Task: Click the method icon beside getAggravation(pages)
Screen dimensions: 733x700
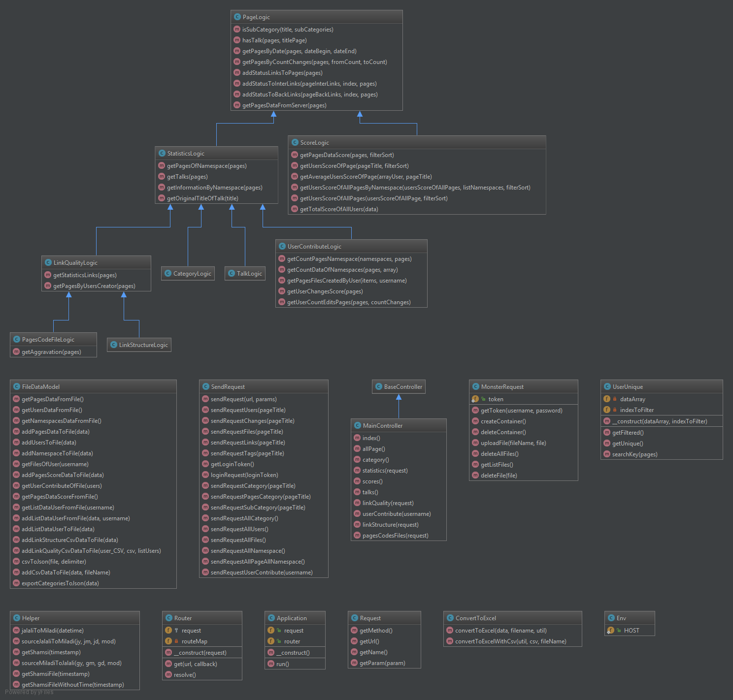Action: 16,351
